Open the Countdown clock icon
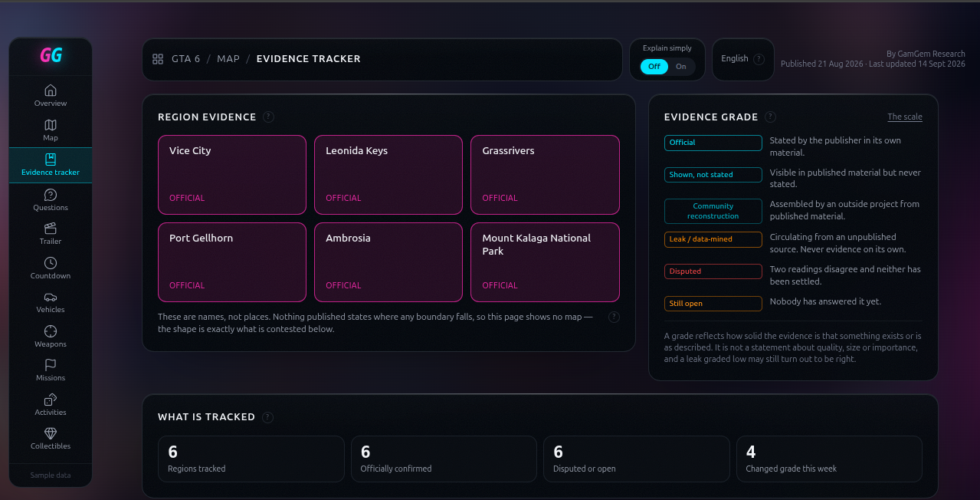The image size is (980, 500). 51,263
